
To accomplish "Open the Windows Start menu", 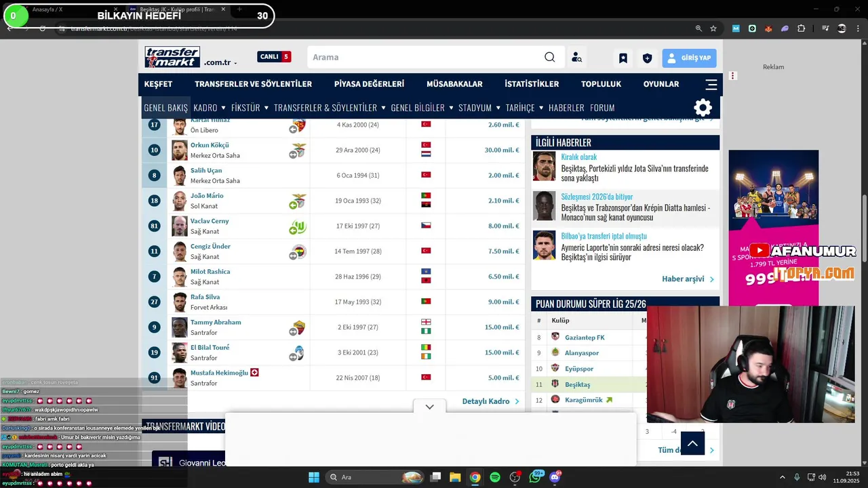I will [x=314, y=477].
